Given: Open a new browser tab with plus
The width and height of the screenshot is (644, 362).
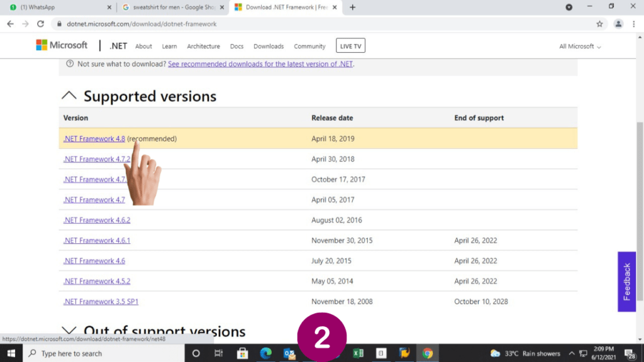Looking at the screenshot, I should (x=352, y=8).
